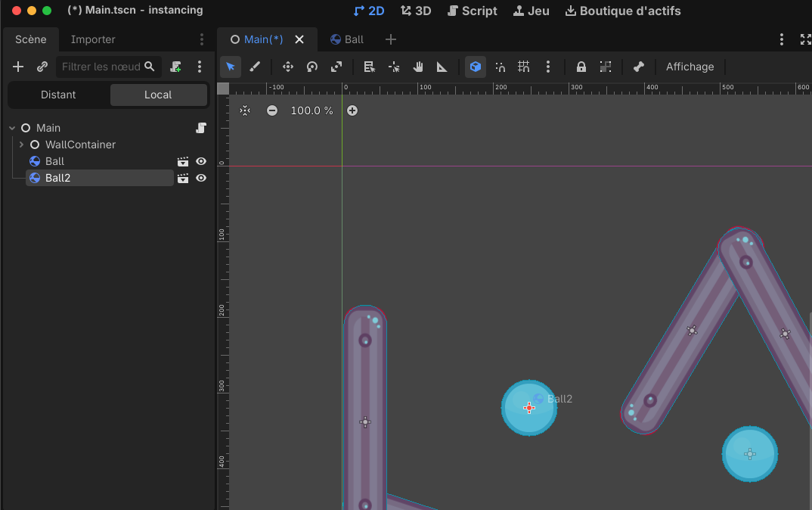The width and height of the screenshot is (812, 510).
Task: Activate the Pan hand tool
Action: click(x=418, y=67)
